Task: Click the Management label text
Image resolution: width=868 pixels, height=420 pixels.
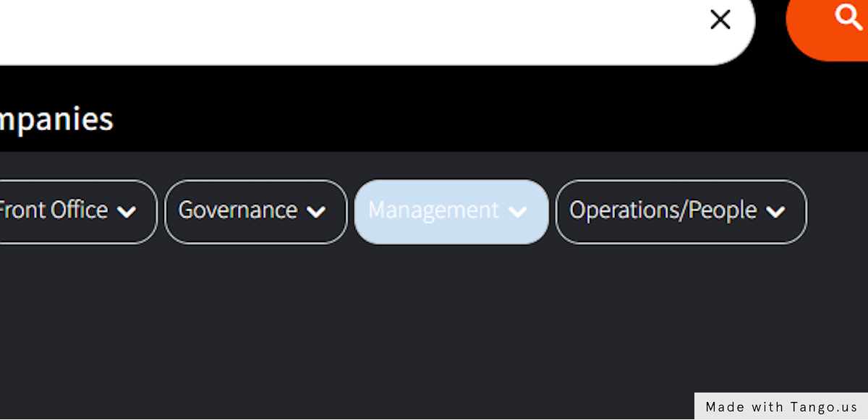Action: [x=433, y=210]
